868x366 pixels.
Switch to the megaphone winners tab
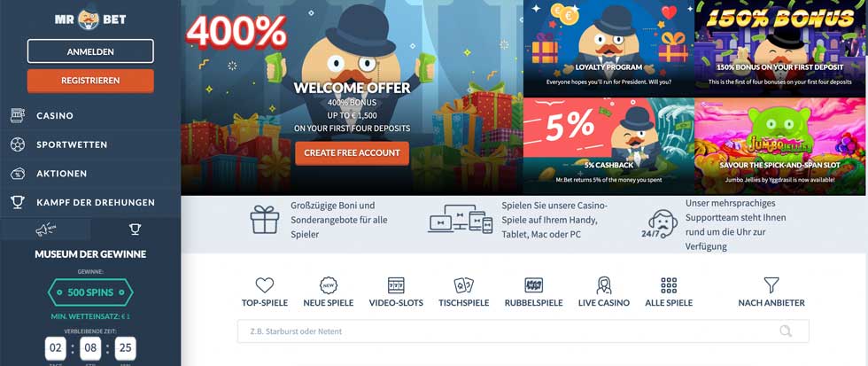pos(45,229)
